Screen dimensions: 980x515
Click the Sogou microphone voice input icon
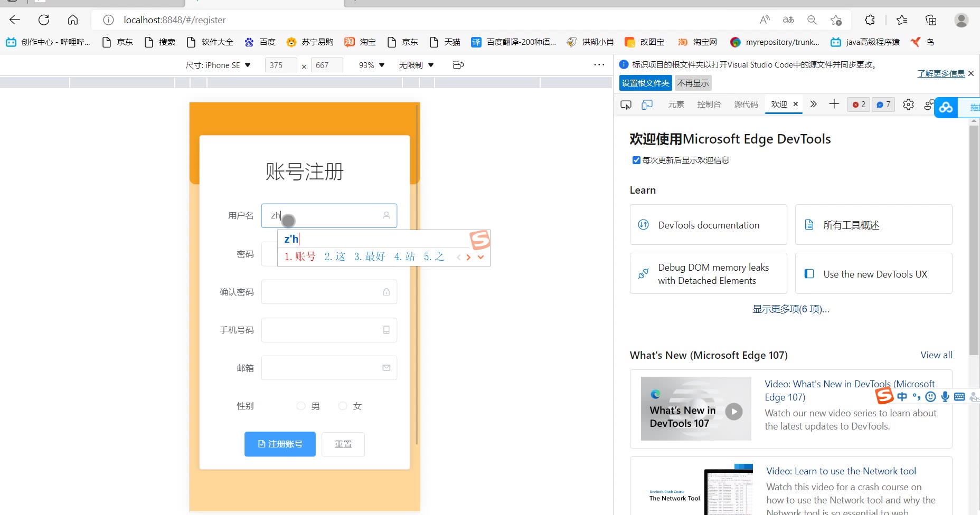click(945, 396)
